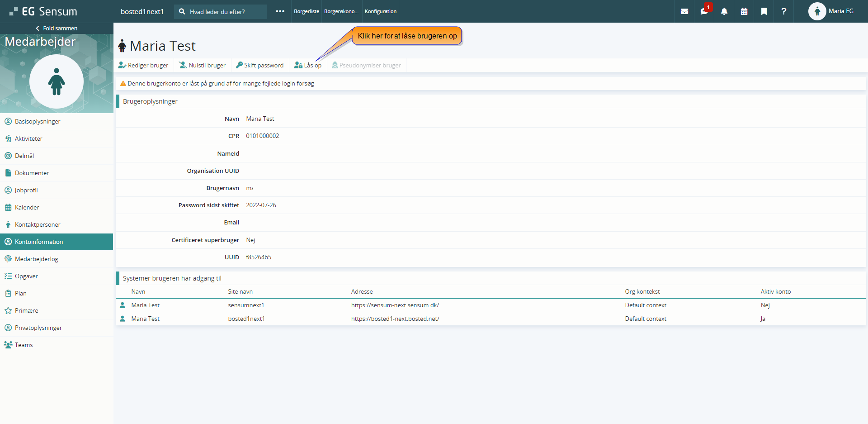Open the bosted1-next.bosted.net address link
This screenshot has width=868, height=424.
(x=395, y=319)
